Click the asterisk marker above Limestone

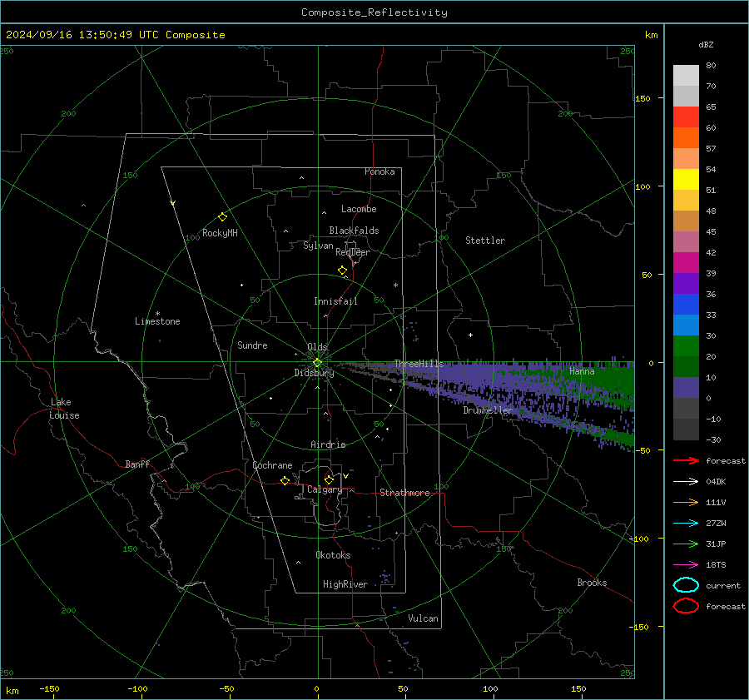pyautogui.click(x=157, y=314)
